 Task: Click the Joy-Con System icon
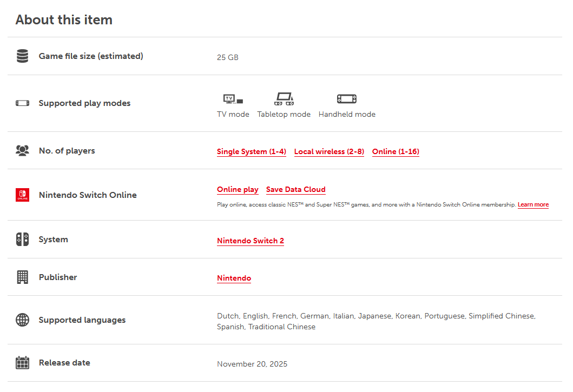(x=22, y=240)
